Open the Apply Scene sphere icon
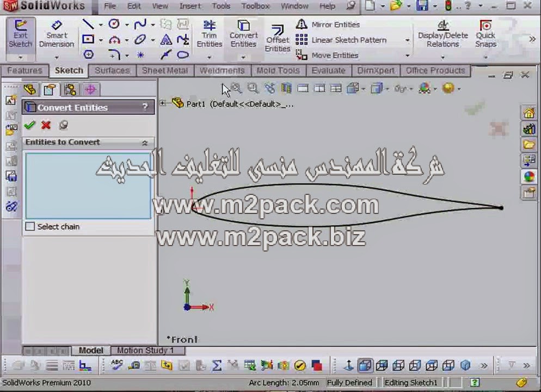Screen dimensions: 541x392 pyautogui.click(x=448, y=88)
